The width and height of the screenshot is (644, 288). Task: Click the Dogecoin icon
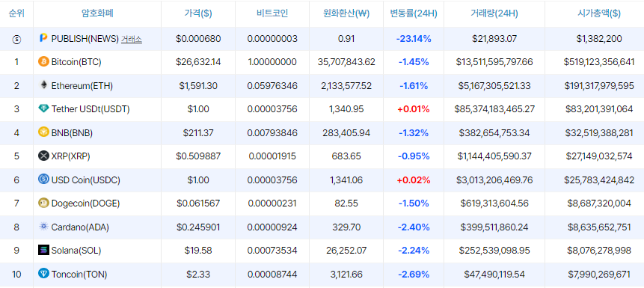click(43, 203)
